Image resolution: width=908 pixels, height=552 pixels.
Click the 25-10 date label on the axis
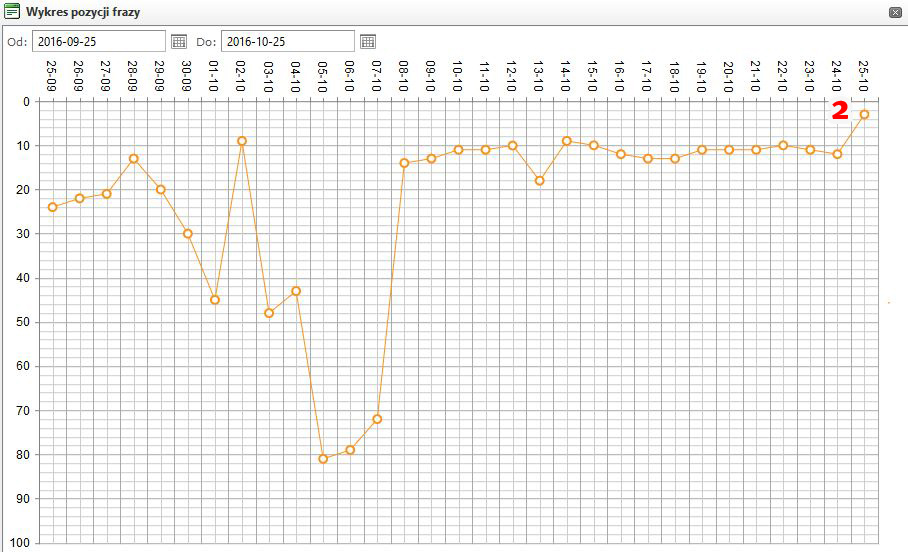pyautogui.click(x=863, y=76)
